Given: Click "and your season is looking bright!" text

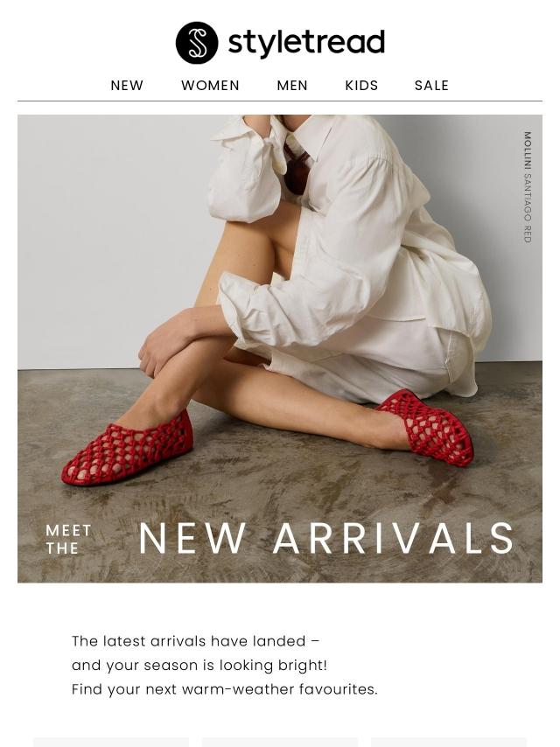Looking at the screenshot, I should [199, 665].
